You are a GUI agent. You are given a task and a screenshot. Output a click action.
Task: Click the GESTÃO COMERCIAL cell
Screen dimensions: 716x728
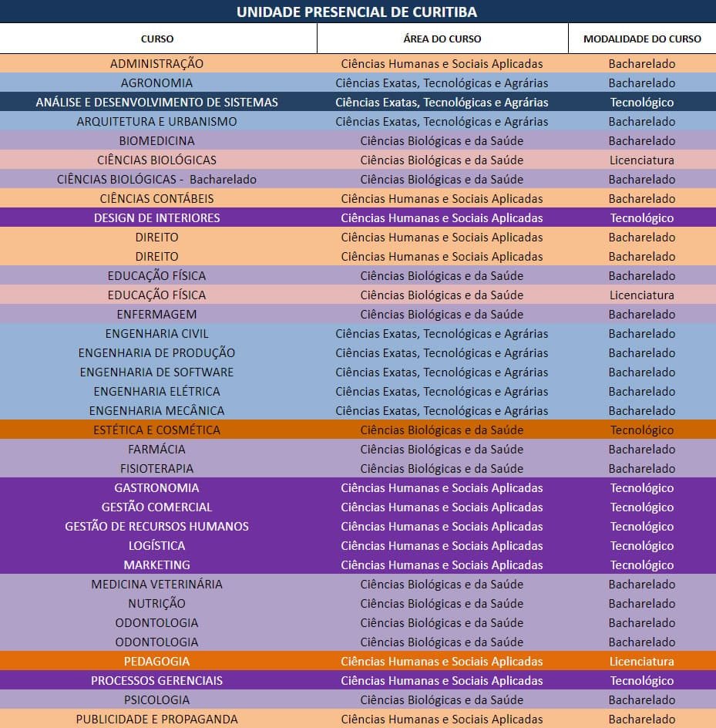click(x=157, y=507)
